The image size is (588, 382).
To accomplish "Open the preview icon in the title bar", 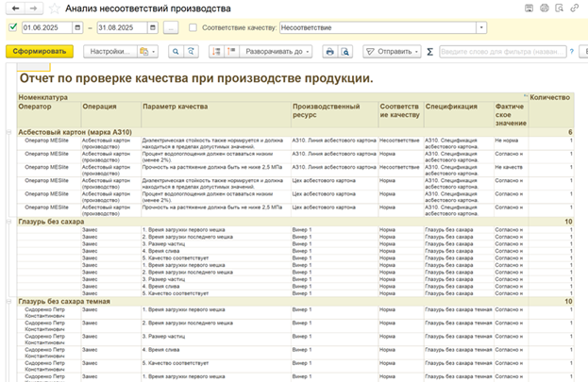I will 559,8.
